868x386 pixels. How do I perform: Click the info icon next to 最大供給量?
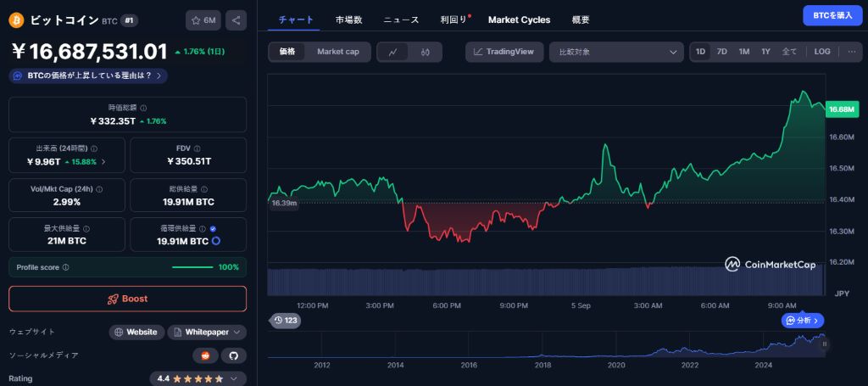pos(87,229)
